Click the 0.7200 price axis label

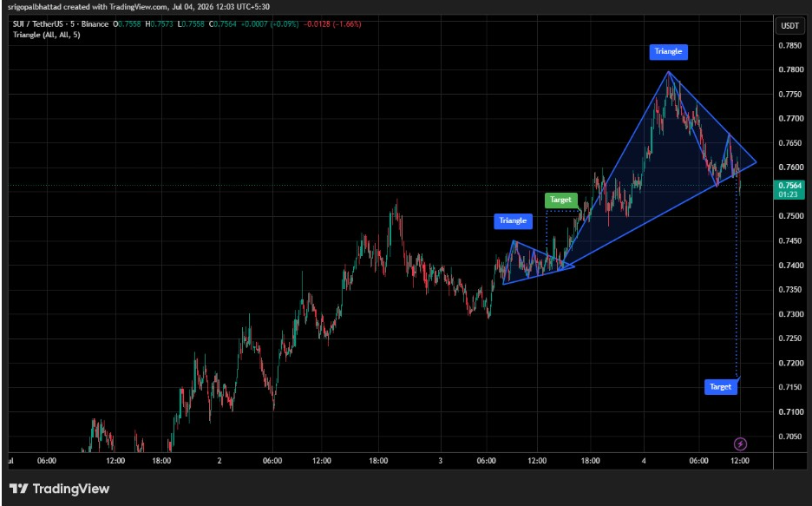791,363
